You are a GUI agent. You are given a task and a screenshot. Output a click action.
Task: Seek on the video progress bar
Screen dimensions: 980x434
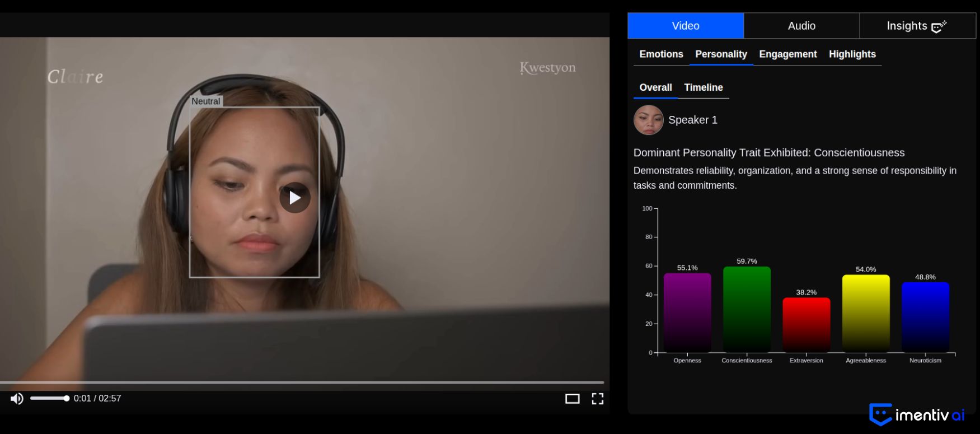pos(302,382)
